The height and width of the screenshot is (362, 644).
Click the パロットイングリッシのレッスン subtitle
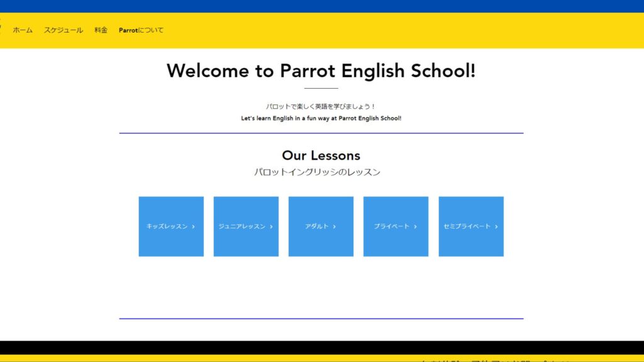tap(317, 172)
